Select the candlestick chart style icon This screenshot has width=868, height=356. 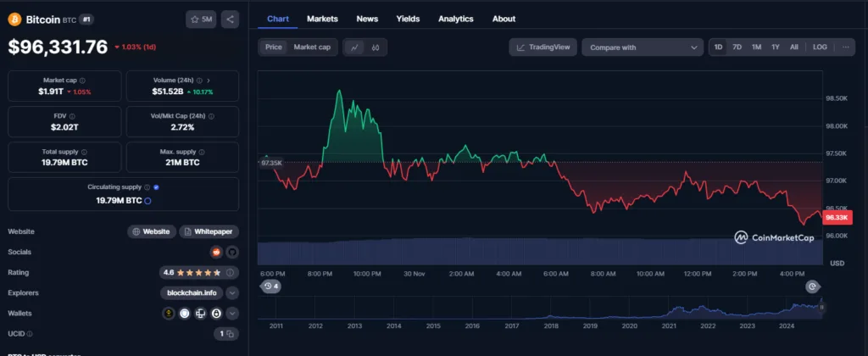pos(376,47)
